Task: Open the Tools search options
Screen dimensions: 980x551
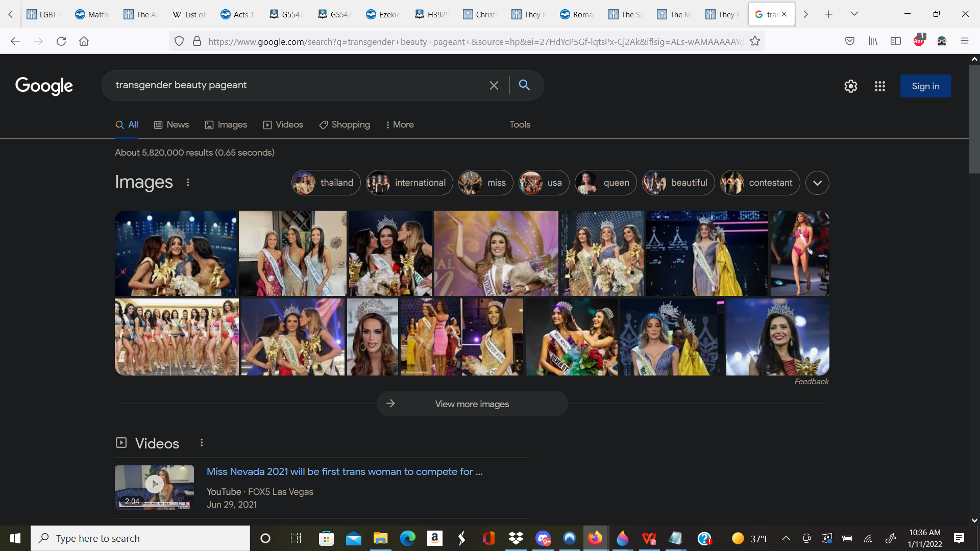Action: click(520, 124)
